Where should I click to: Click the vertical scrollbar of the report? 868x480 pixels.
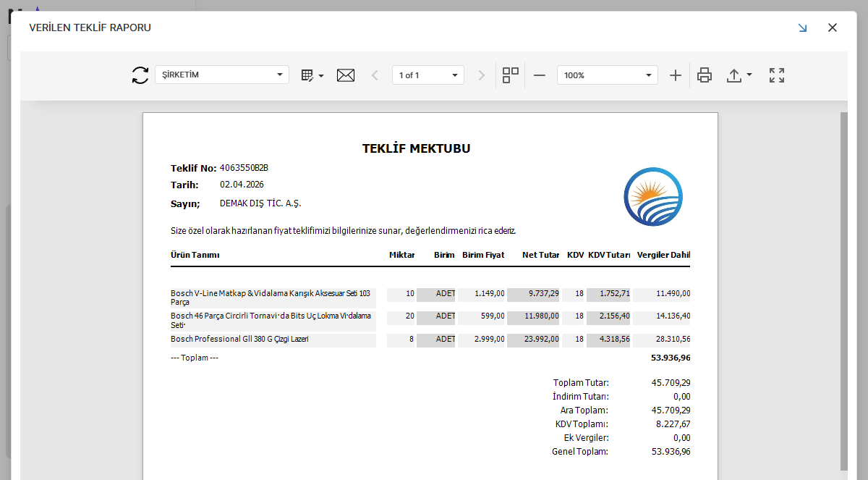click(x=843, y=292)
